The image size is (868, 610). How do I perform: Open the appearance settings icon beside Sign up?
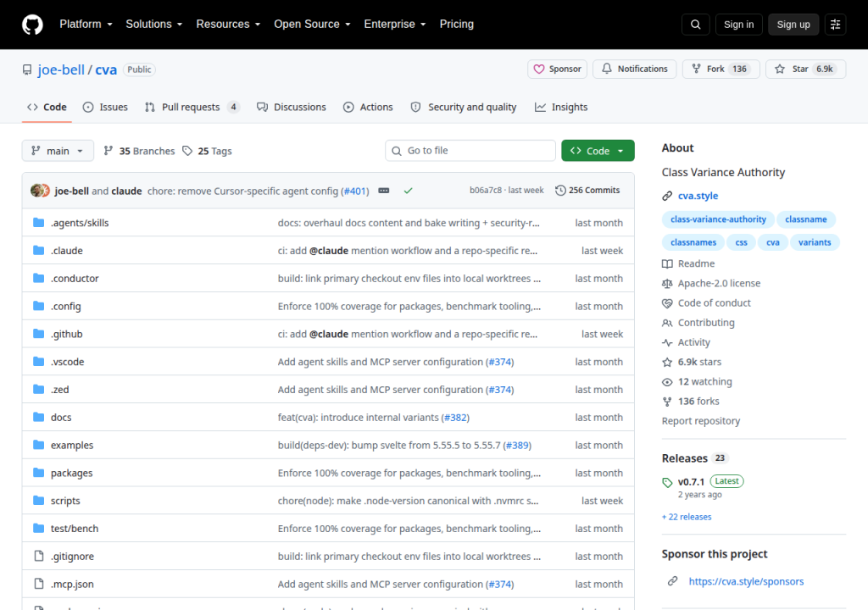tap(835, 25)
